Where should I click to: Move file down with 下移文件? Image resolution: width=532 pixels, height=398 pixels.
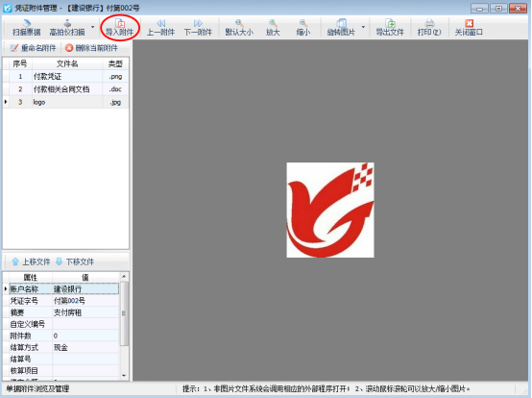[75, 261]
